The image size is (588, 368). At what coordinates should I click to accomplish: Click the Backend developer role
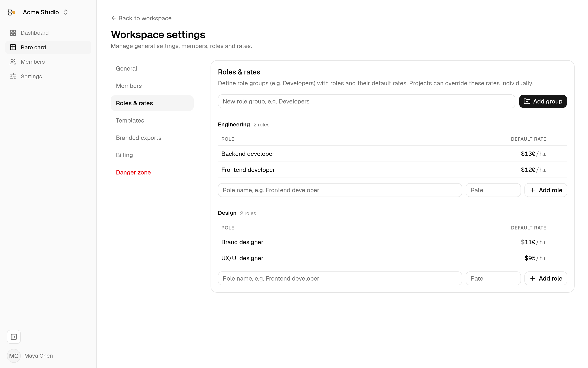pos(248,154)
